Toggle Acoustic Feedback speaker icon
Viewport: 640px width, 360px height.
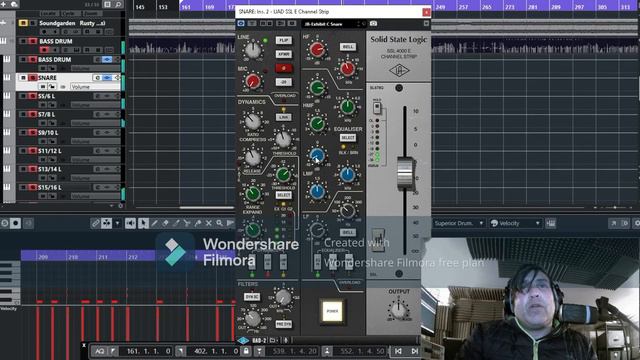tap(131, 223)
